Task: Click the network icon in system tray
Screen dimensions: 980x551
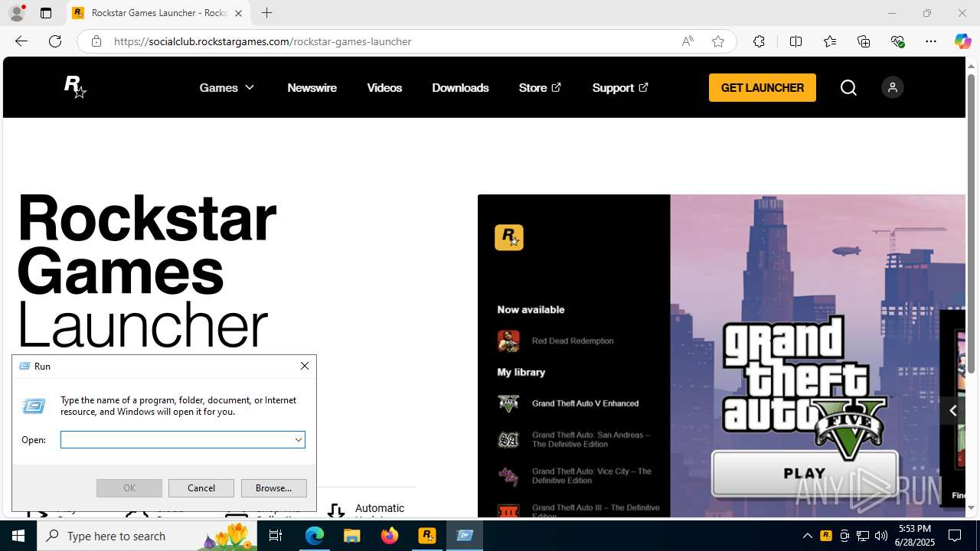Action: point(863,536)
